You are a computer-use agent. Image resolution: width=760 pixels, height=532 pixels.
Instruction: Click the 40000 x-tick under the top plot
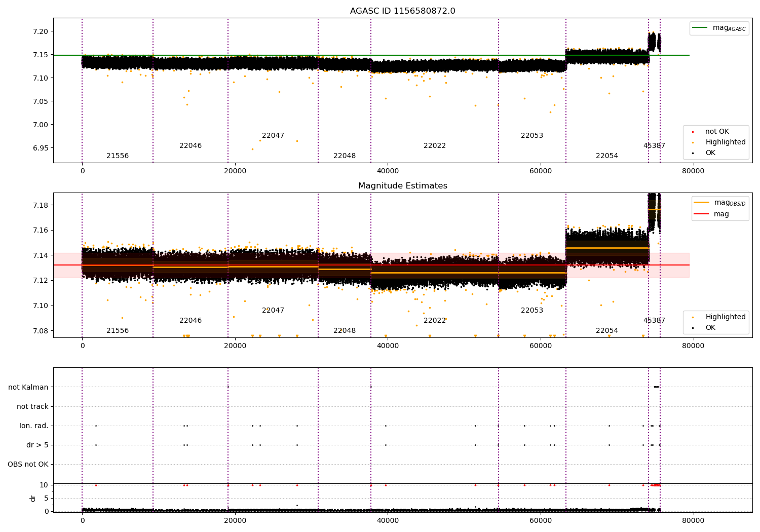tap(388, 171)
